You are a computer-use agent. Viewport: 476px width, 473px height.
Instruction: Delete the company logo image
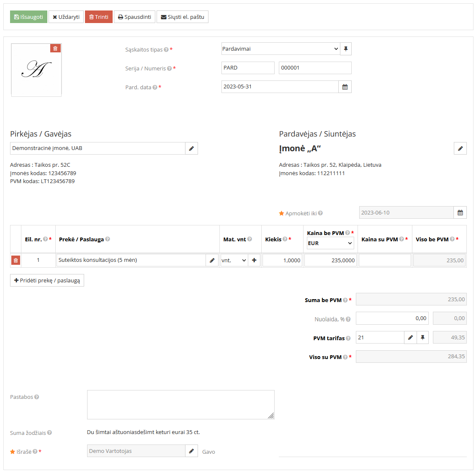(x=55, y=48)
